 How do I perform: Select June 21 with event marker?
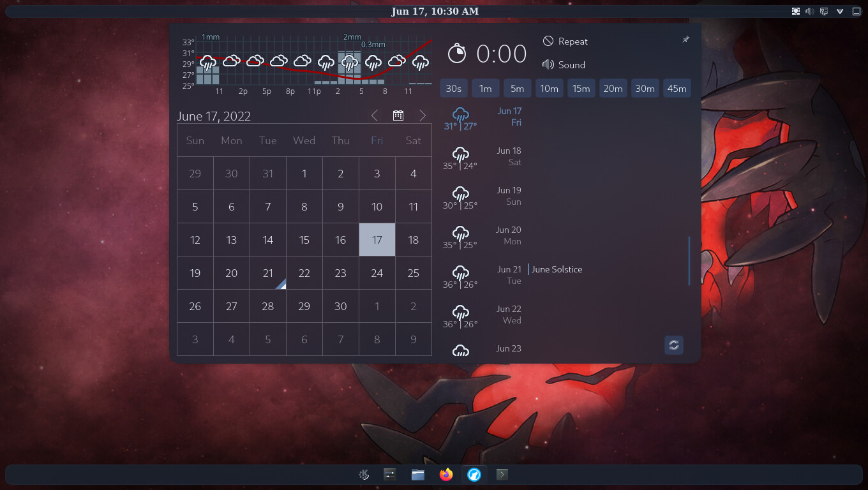[268, 273]
